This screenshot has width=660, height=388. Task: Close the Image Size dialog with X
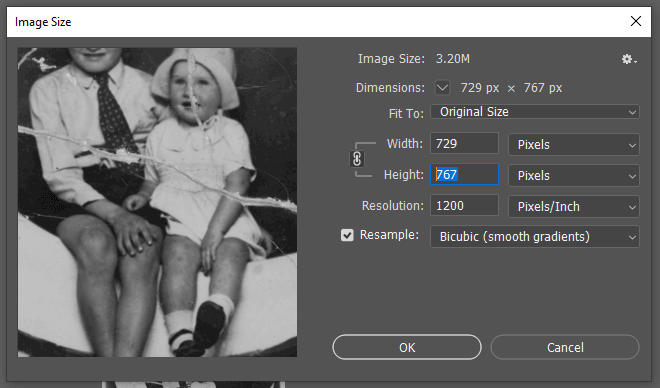(x=636, y=21)
